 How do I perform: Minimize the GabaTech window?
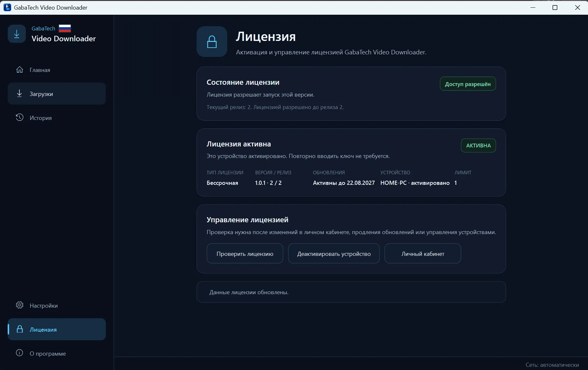click(533, 7)
